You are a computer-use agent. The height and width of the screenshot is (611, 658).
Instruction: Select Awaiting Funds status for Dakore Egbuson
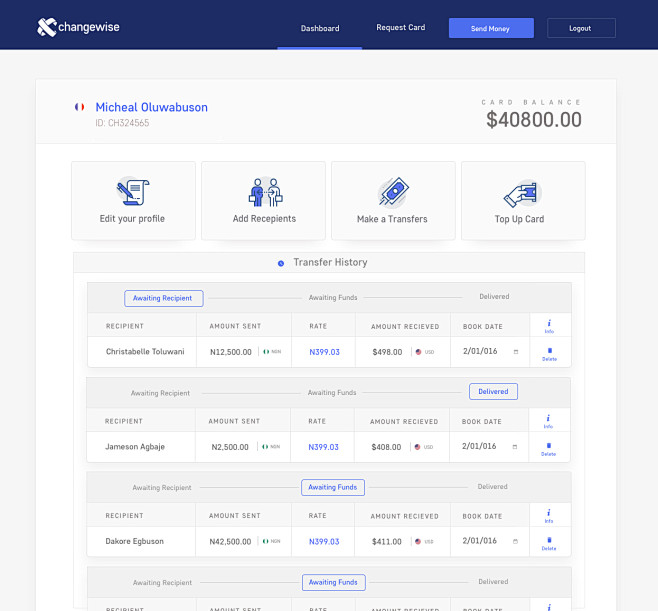(x=333, y=487)
